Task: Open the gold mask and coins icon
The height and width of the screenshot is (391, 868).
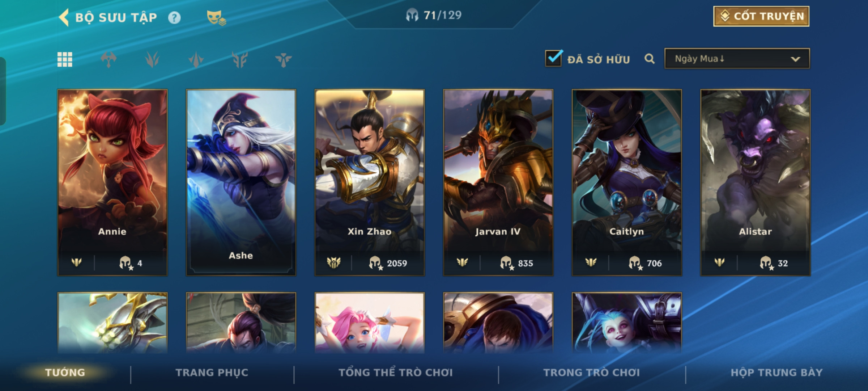Action: (x=216, y=18)
